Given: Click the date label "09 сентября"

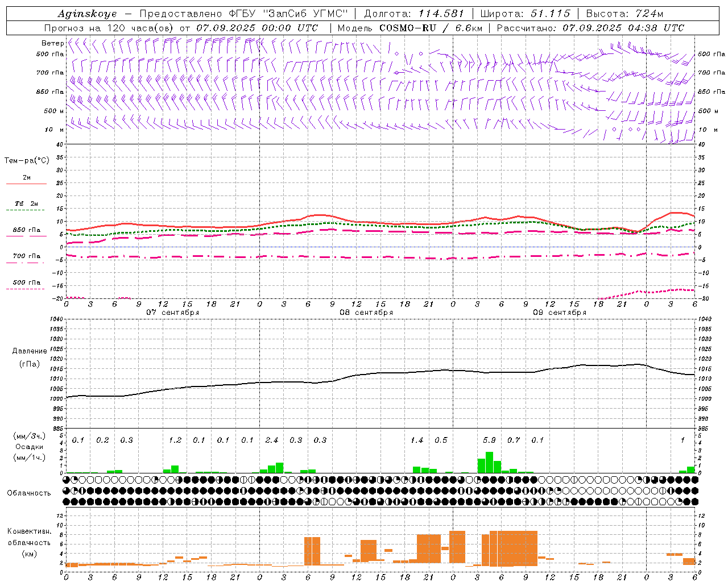Looking at the screenshot, I should (560, 313).
